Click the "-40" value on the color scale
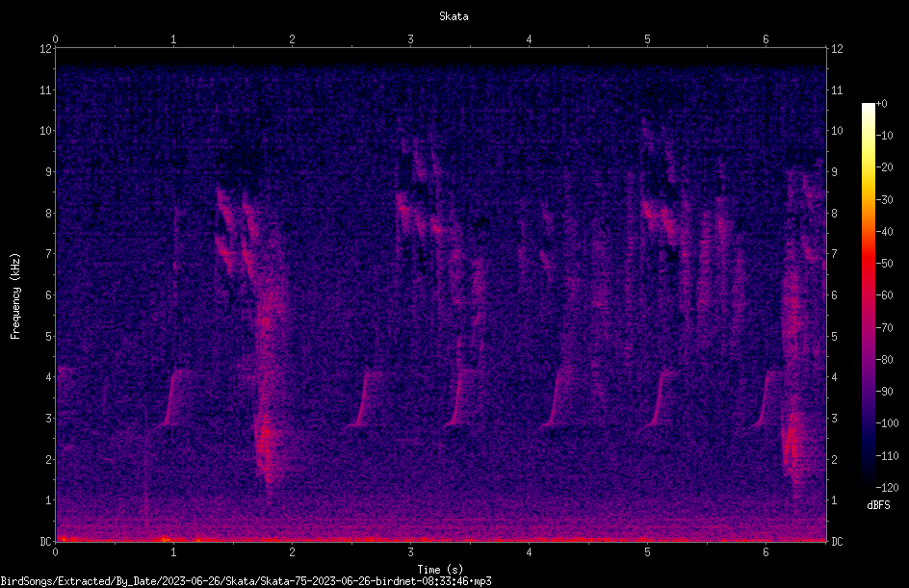Screen dimensions: 909x588 (x=884, y=232)
